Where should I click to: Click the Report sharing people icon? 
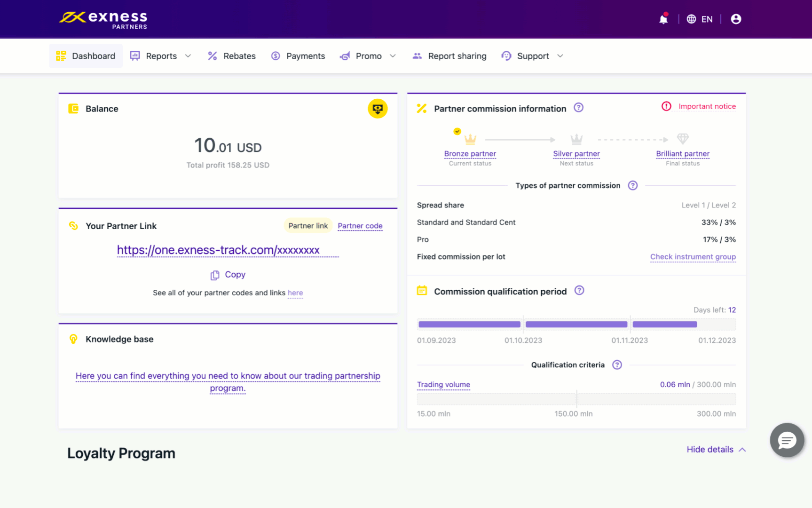[x=417, y=56]
